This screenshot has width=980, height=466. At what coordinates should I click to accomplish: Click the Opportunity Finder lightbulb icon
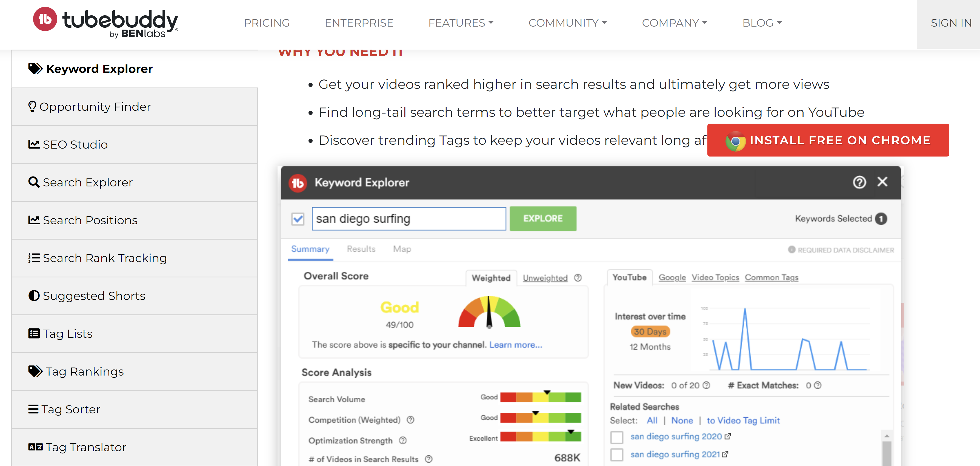(32, 107)
